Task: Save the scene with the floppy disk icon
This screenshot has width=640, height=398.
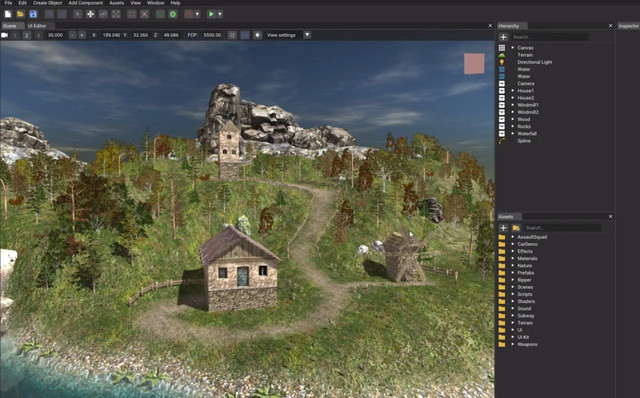Action: pyautogui.click(x=33, y=14)
